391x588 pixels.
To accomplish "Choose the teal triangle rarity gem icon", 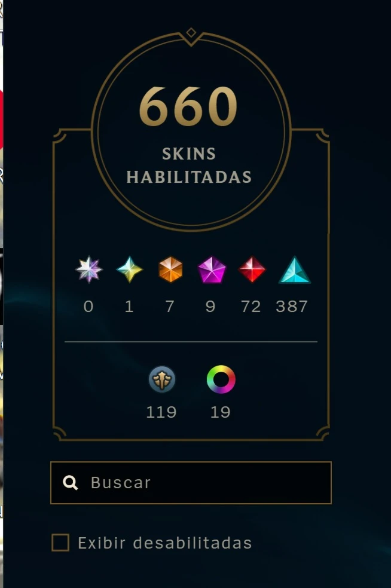I will (295, 270).
